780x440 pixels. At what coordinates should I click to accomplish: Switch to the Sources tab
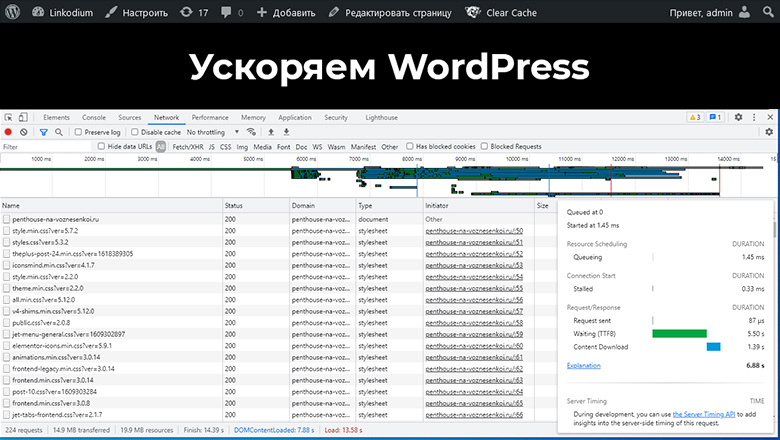[x=129, y=118]
